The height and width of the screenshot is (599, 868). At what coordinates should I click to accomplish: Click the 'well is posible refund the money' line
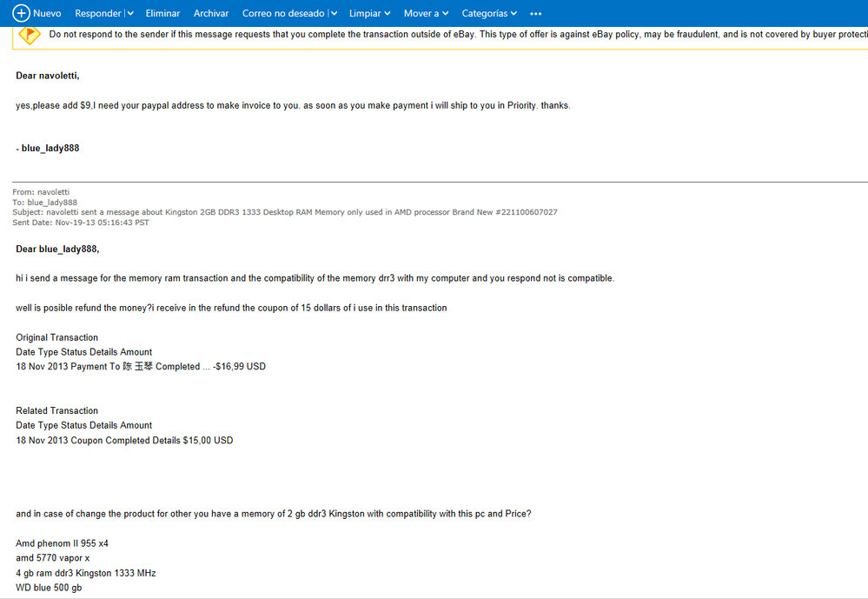click(231, 308)
